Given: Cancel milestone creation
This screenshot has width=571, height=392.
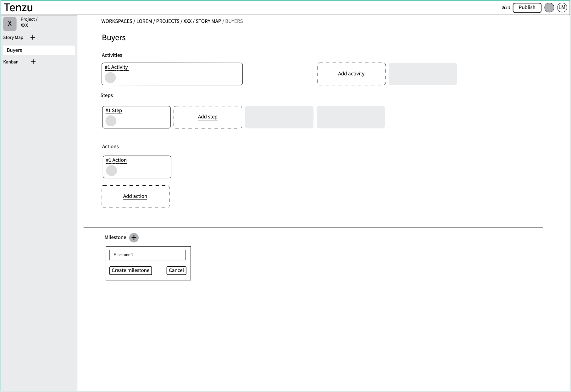Looking at the screenshot, I should (176, 270).
